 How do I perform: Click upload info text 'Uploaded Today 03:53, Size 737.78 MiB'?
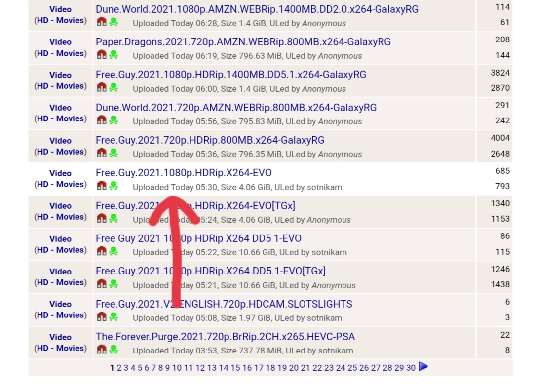point(207,351)
